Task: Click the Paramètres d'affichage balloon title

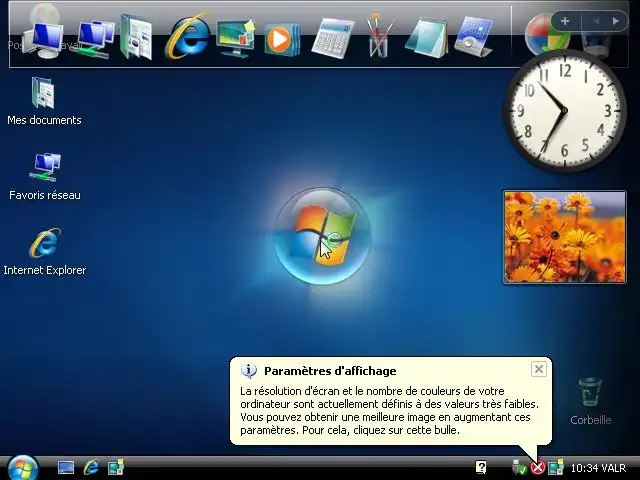Action: pos(330,371)
